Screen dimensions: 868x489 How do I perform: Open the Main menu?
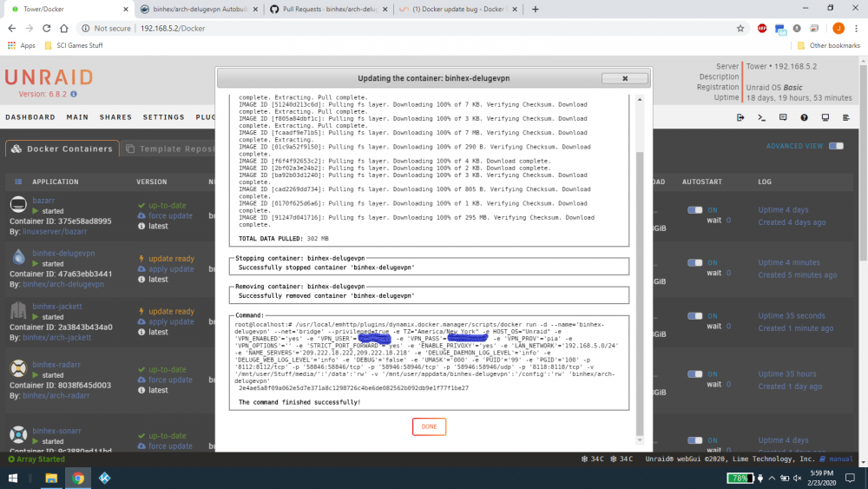point(77,117)
